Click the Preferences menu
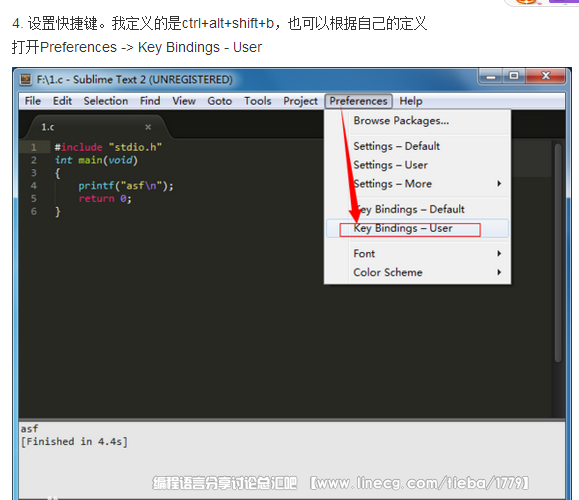This screenshot has width=579, height=500. coord(358,101)
